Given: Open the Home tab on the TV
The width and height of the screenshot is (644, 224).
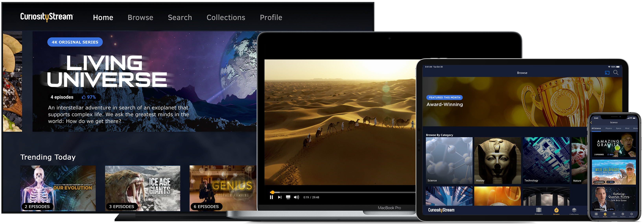Looking at the screenshot, I should pyautogui.click(x=103, y=17).
